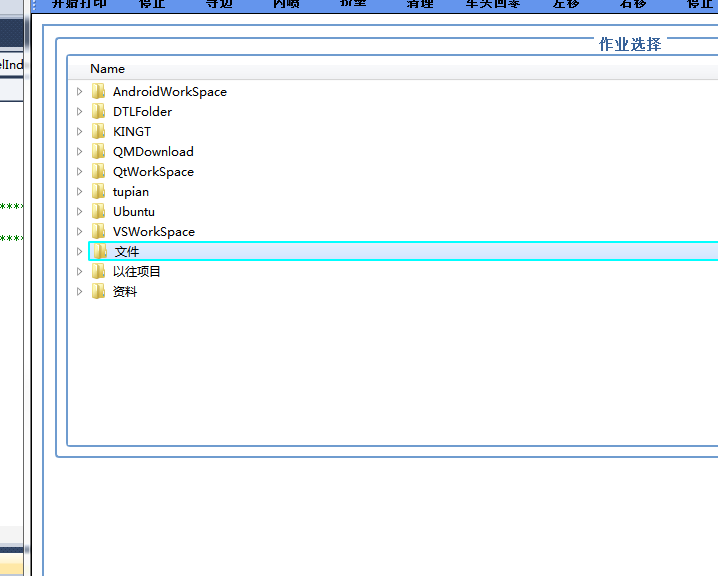Expand the 资料 folder tree arrow

point(80,292)
